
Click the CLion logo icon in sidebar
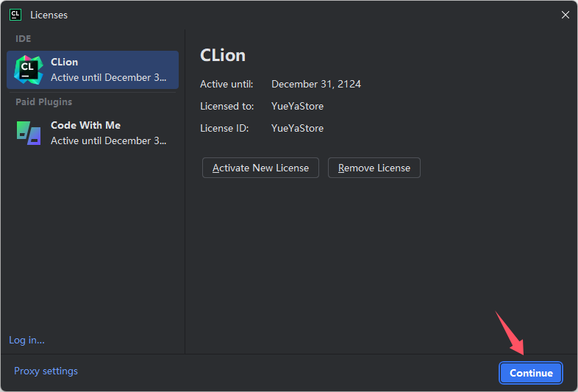(x=29, y=70)
